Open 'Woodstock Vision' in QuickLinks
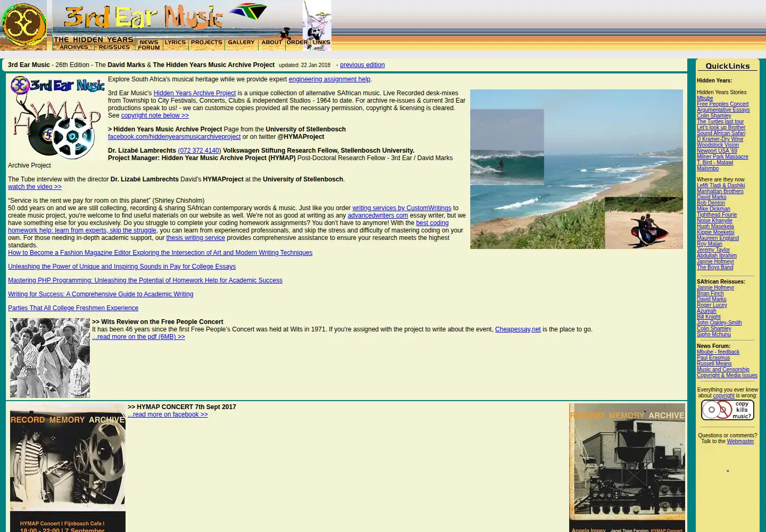The height and width of the screenshot is (532, 766). point(718,145)
